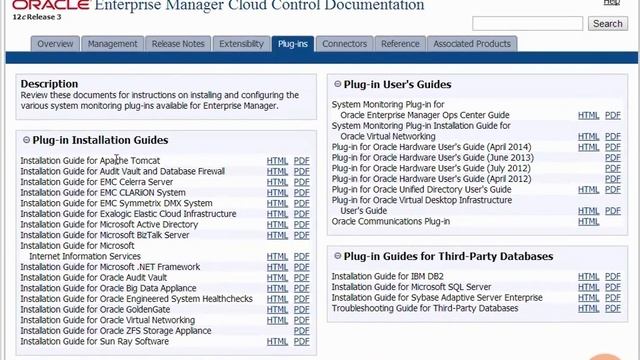This screenshot has height=360, width=640.
Task: Open PDF guide for Microsoft BizTalk Server
Action: 302,235
